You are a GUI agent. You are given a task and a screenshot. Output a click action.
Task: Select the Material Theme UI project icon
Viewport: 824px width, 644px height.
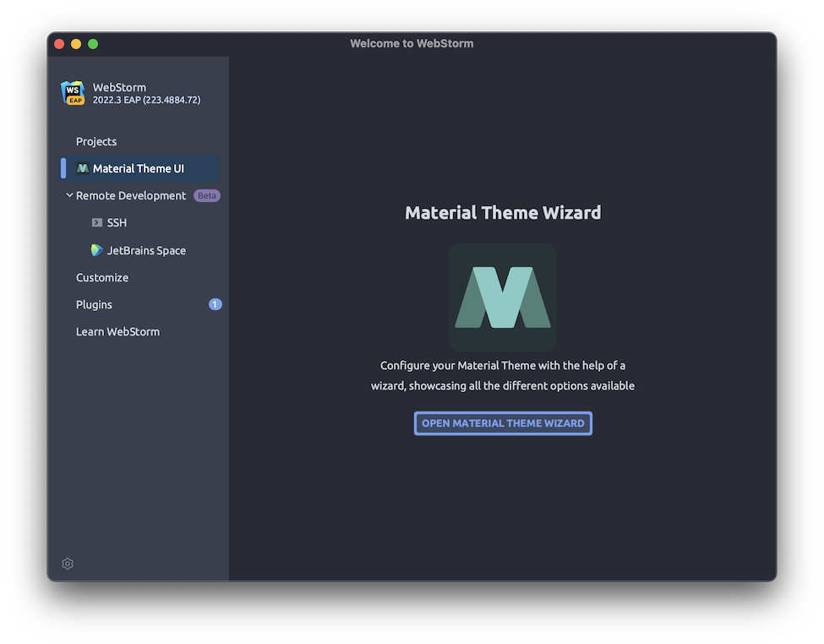pyautogui.click(x=83, y=168)
